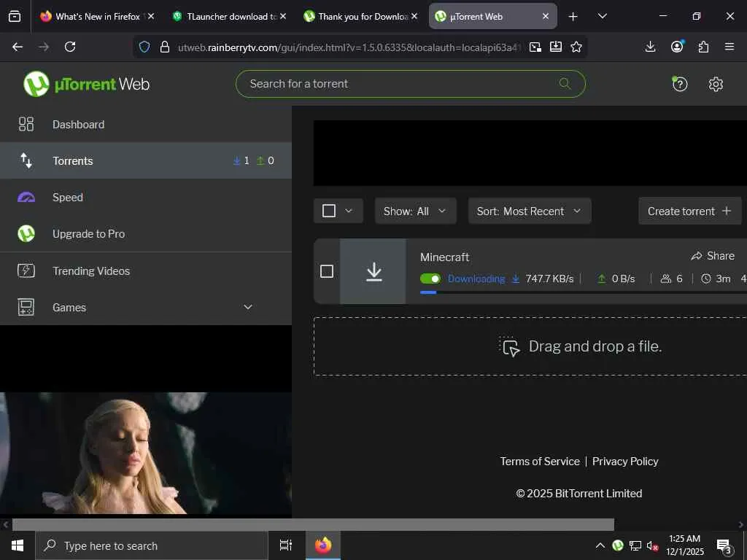
Task: Click the µTorrent tray icon in taskbar
Action: pyautogui.click(x=617, y=545)
